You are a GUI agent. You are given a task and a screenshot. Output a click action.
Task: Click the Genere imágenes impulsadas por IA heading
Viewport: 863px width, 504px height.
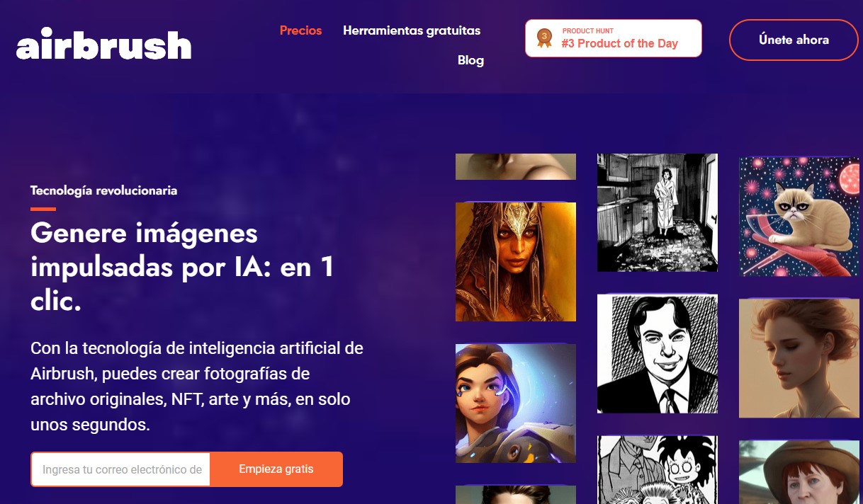point(182,268)
